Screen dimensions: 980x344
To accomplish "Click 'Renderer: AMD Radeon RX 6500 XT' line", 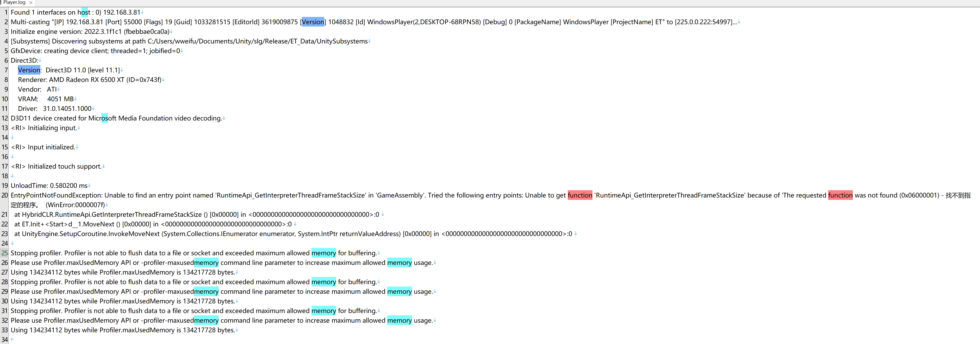I will point(90,80).
